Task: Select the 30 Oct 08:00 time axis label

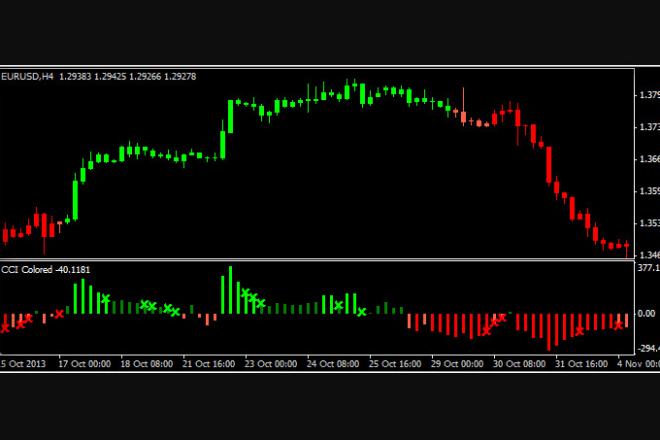Action: (x=519, y=364)
